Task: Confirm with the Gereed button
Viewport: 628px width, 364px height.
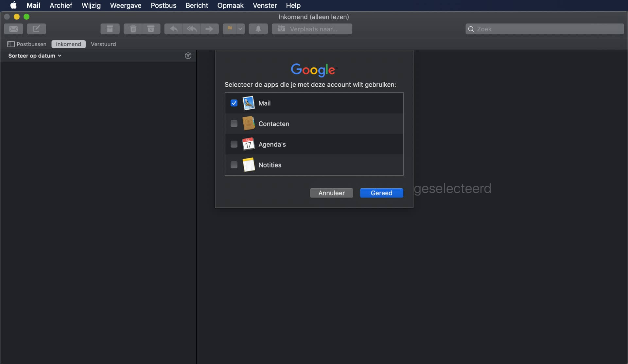Action: pos(381,193)
